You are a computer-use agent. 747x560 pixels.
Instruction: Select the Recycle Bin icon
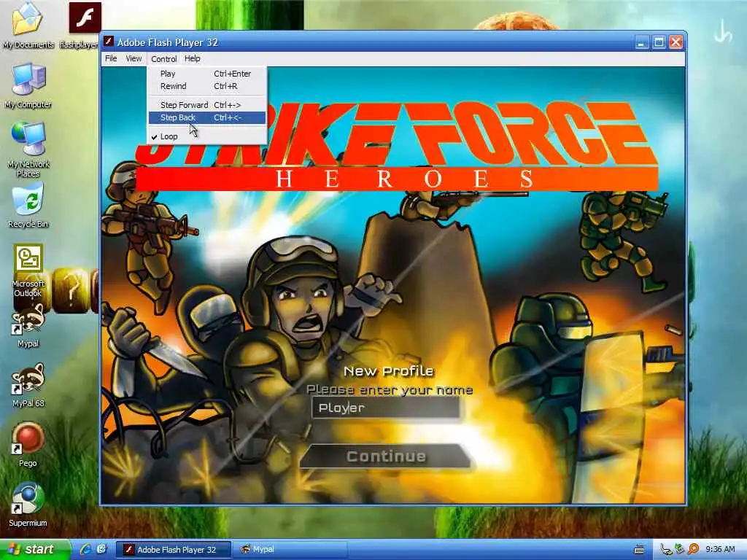(28, 206)
